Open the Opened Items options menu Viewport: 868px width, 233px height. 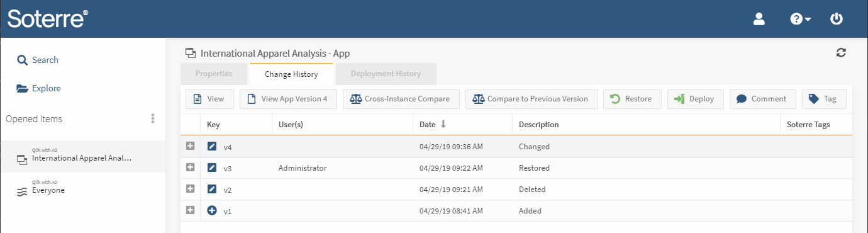pyautogui.click(x=152, y=118)
